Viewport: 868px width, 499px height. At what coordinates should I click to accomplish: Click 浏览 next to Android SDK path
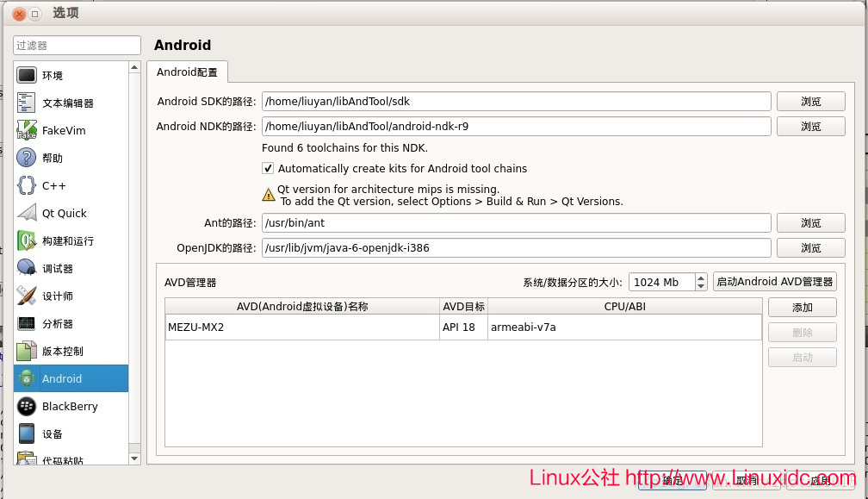click(810, 101)
